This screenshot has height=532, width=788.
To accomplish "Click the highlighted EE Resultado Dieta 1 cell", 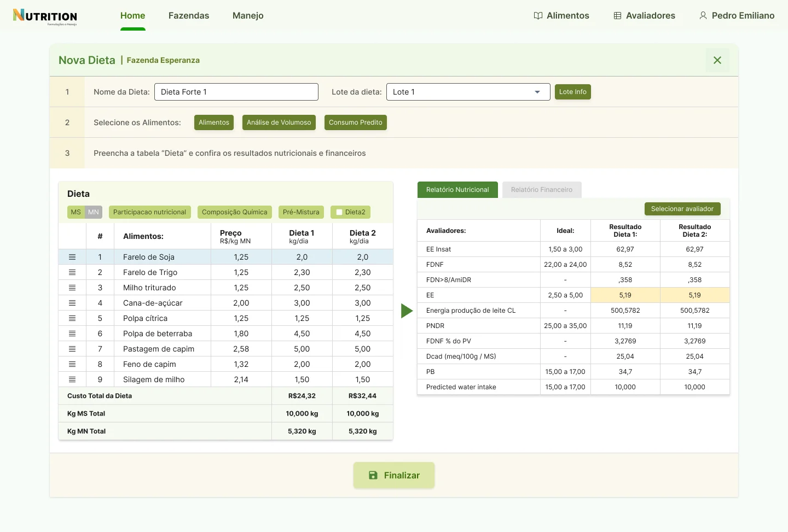I will point(625,295).
